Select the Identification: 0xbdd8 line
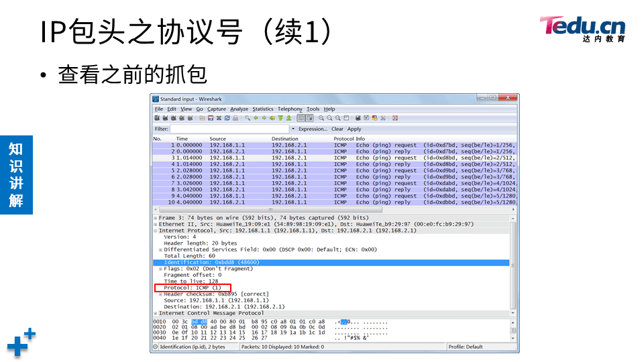 tap(331, 262)
